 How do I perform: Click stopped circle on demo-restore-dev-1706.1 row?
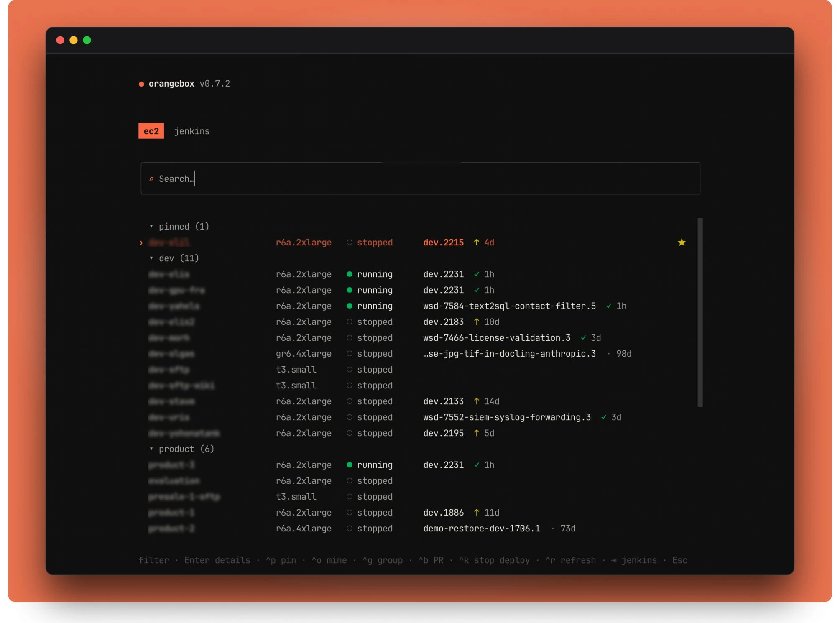point(350,528)
